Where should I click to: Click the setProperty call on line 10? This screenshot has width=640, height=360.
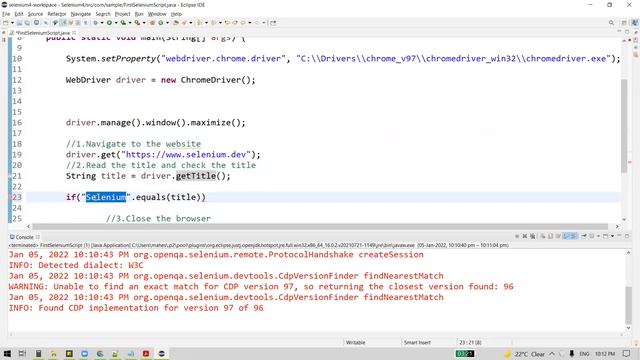[x=128, y=59]
